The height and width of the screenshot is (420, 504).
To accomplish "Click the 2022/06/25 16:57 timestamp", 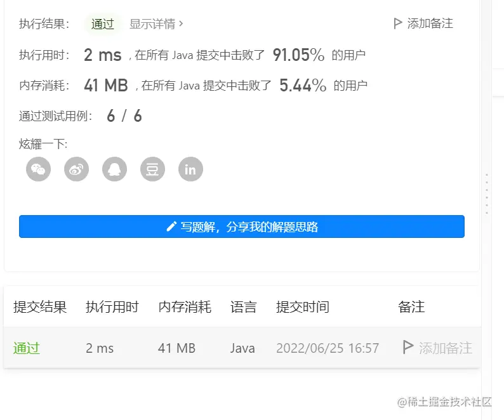I will (x=328, y=348).
